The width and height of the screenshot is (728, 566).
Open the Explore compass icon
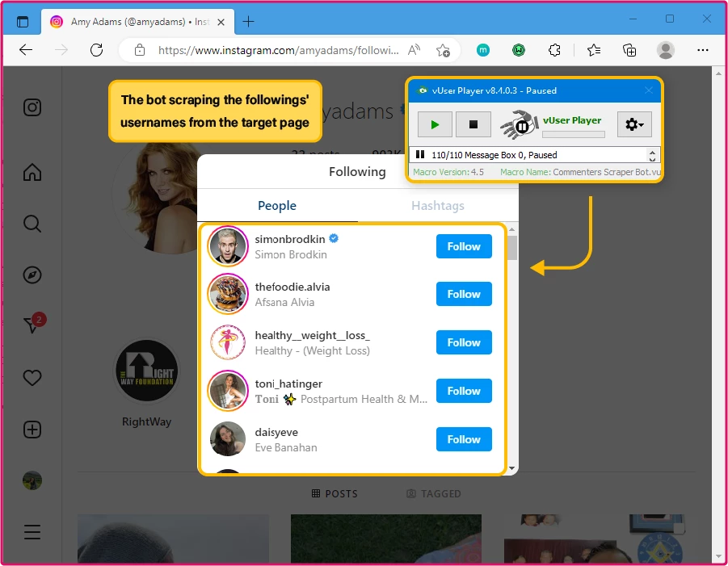tap(32, 275)
